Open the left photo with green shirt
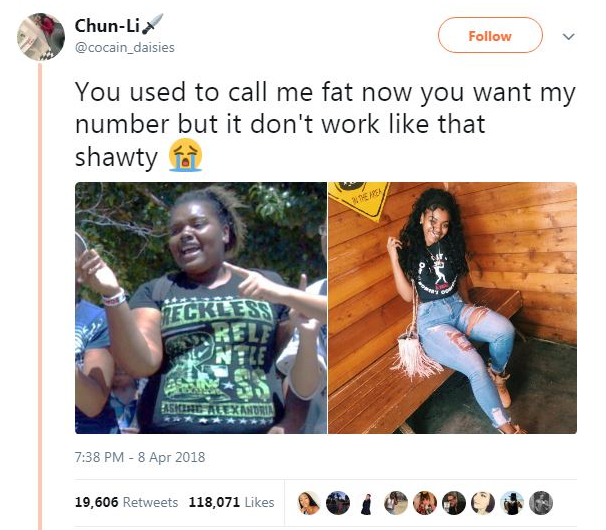 point(201,308)
